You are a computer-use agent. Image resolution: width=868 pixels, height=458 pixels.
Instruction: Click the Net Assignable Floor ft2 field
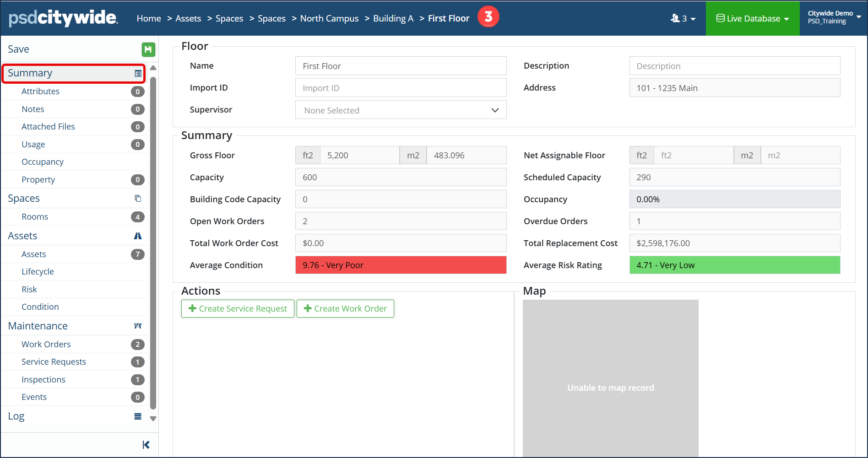694,156
